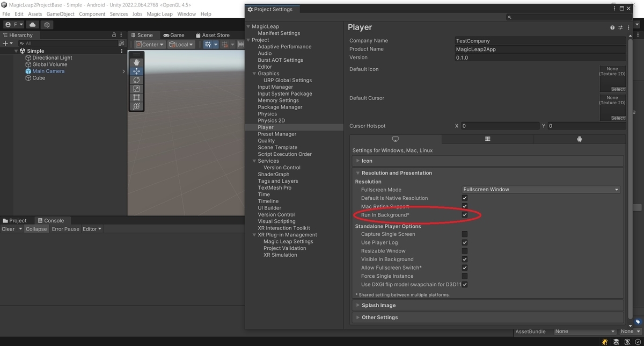Disable Run In Background checkbox

[465, 215]
